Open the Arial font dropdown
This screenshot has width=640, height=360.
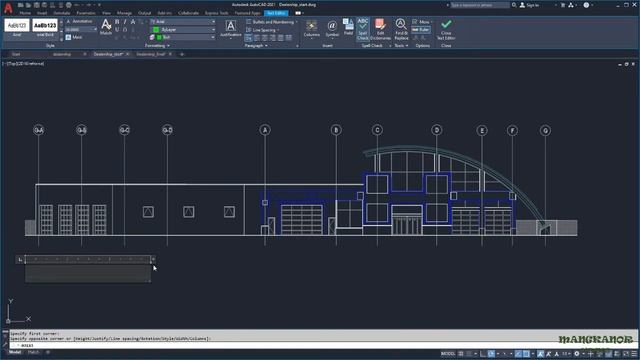pyautogui.click(x=182, y=22)
